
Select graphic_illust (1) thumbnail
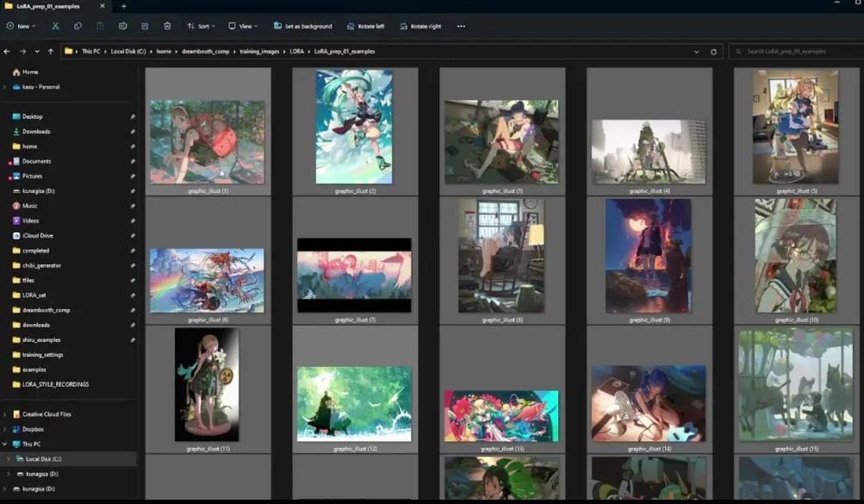pos(208,142)
